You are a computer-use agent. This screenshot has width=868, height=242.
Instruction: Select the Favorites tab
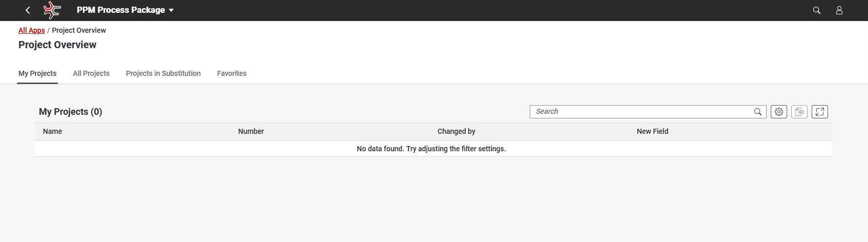[232, 73]
